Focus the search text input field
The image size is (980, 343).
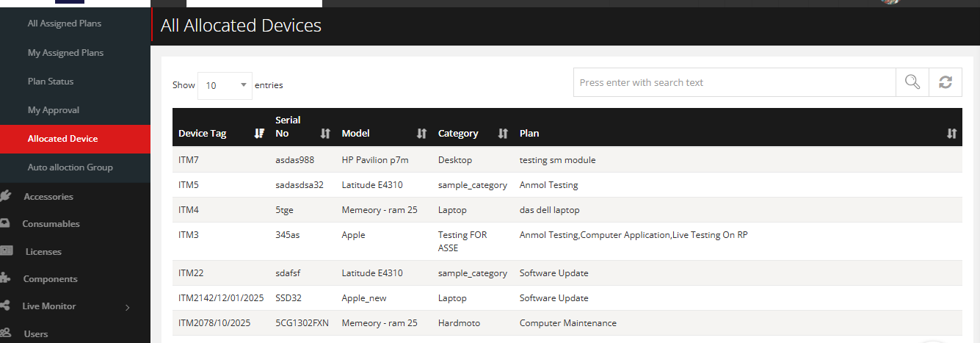pos(734,82)
